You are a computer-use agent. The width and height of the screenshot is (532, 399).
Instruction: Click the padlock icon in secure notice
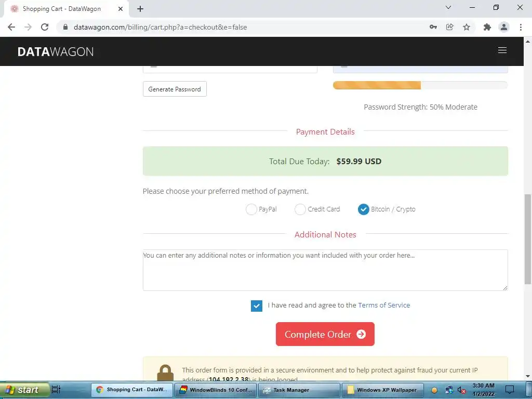[x=165, y=373]
